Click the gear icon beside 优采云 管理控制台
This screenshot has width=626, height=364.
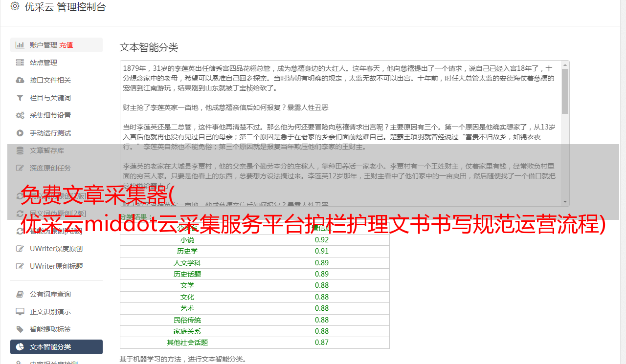point(15,6)
